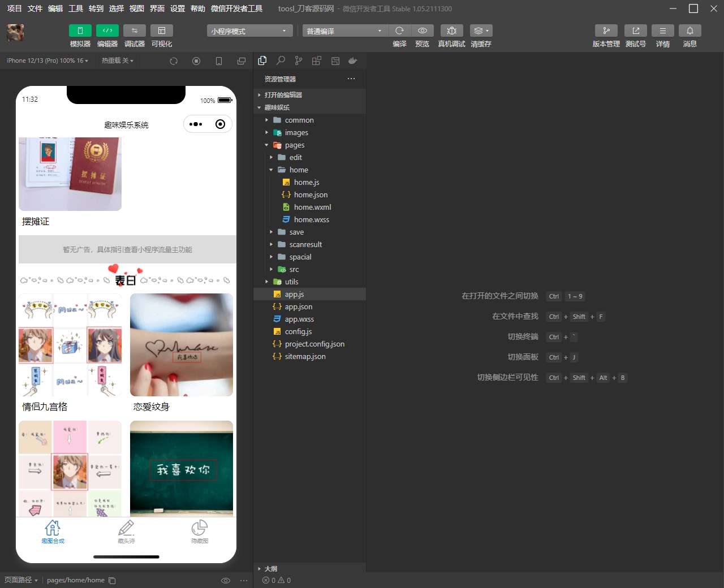Open the 工具 menu
Viewport: 724px width, 588px height.
click(x=76, y=8)
